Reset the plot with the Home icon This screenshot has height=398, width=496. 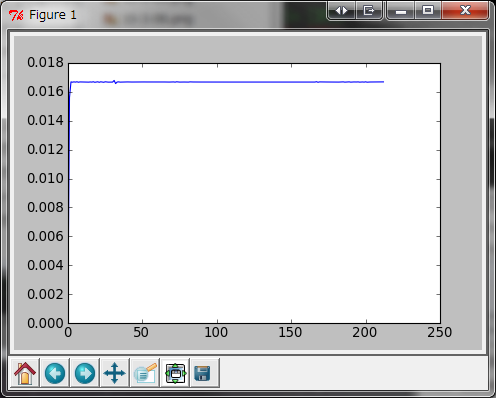point(25,373)
